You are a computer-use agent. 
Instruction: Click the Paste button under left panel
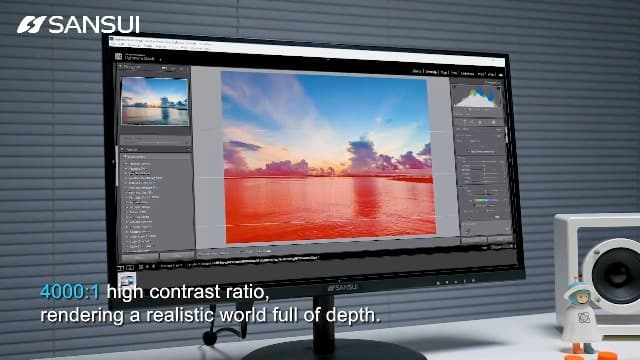177,256
